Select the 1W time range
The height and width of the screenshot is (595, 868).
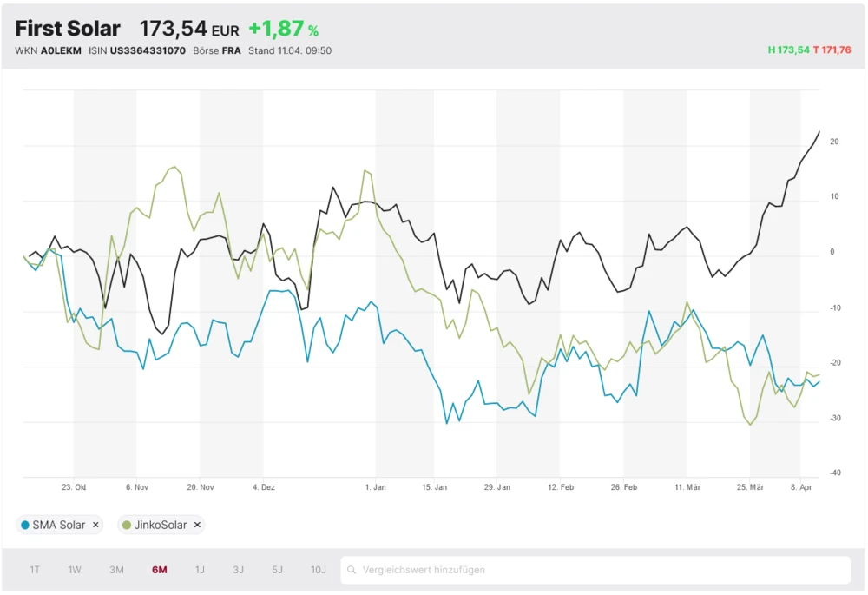pos(75,570)
